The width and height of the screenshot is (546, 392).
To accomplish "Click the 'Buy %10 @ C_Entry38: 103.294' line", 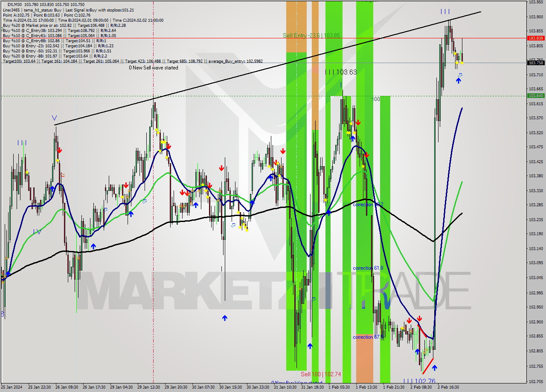I will [59, 30].
